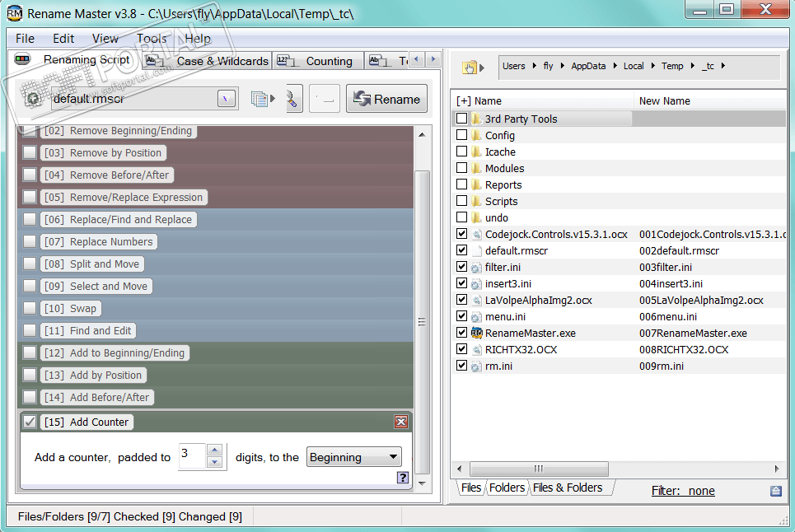Screen dimensions: 795x532
Task: Click the rm.ini file icon
Action: click(476, 366)
